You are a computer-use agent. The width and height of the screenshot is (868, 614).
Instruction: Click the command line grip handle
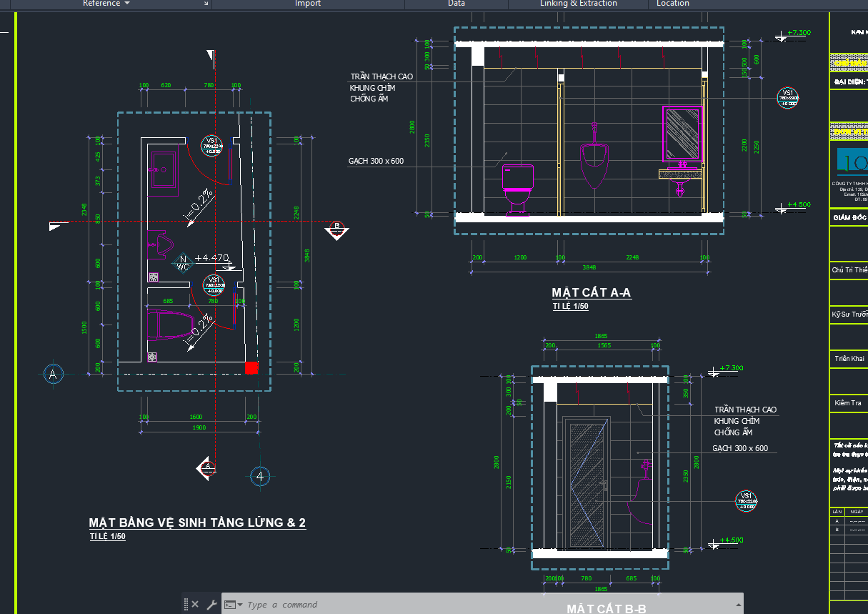click(186, 604)
